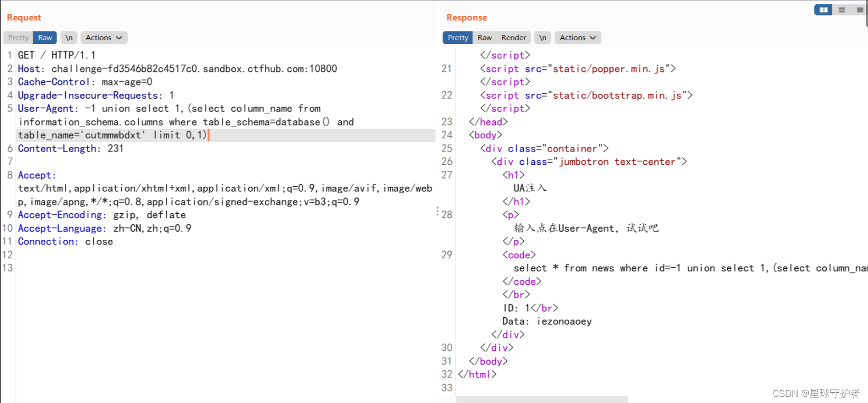
Task: Click the Host header line
Action: (177, 68)
